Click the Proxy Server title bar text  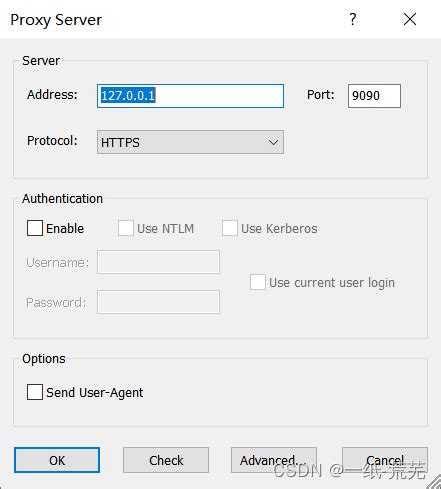(56, 20)
